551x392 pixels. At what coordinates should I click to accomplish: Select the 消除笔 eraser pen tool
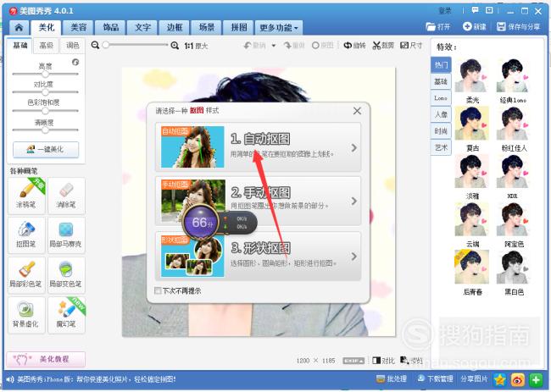pyautogui.click(x=66, y=196)
